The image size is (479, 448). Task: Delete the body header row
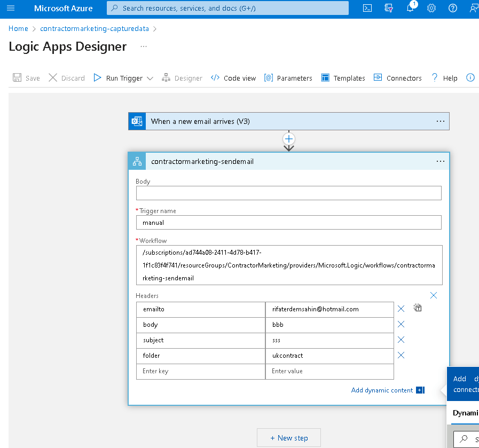coord(401,324)
